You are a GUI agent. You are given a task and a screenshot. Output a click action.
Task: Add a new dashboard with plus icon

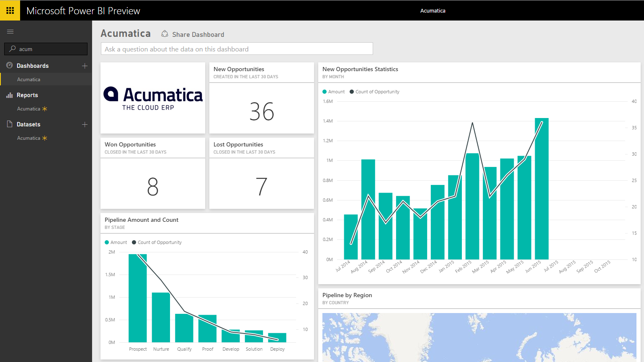[85, 66]
